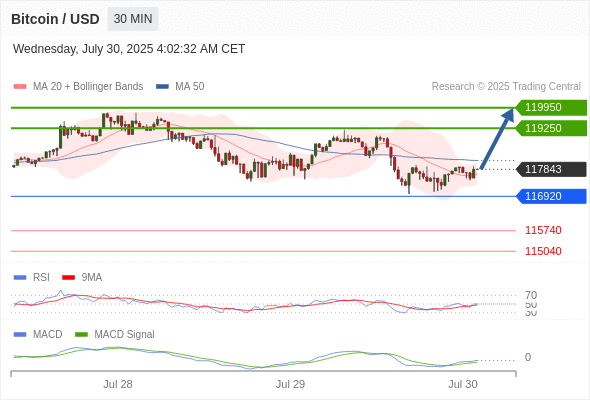590x400 pixels.
Task: Click the 9MA red legend swatch
Action: coord(68,278)
